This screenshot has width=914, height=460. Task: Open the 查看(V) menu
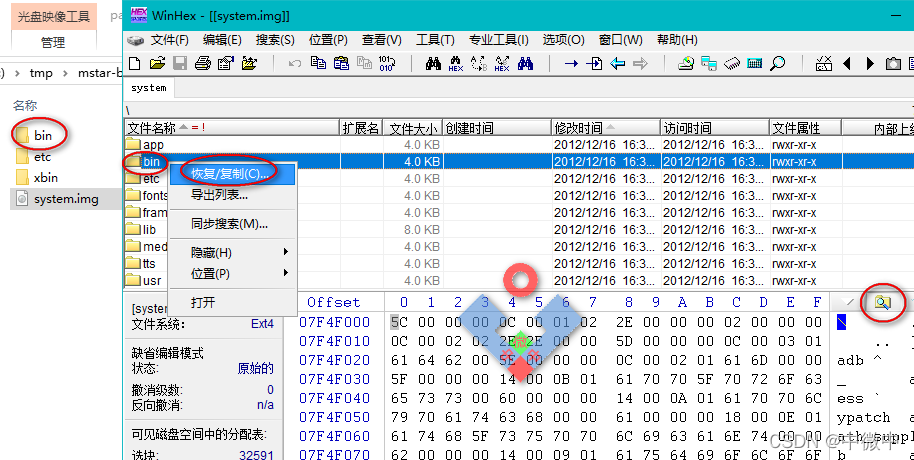click(x=382, y=40)
